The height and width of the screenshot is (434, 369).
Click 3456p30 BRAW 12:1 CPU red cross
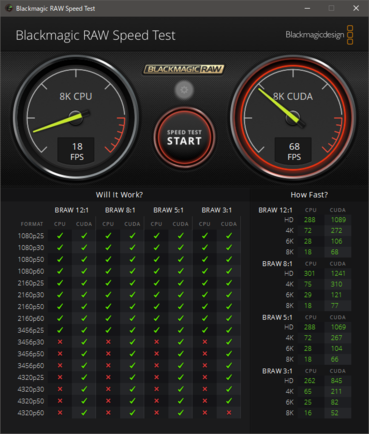60,342
